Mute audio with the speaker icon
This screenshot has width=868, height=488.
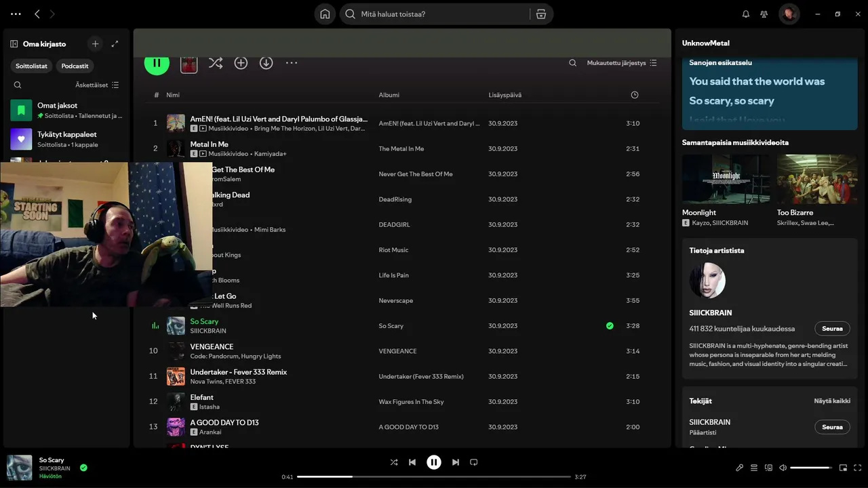click(783, 468)
